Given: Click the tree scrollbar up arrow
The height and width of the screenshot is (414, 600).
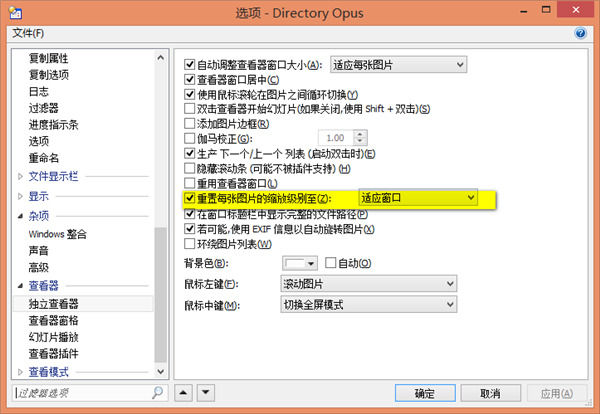Looking at the screenshot, I should (x=161, y=58).
